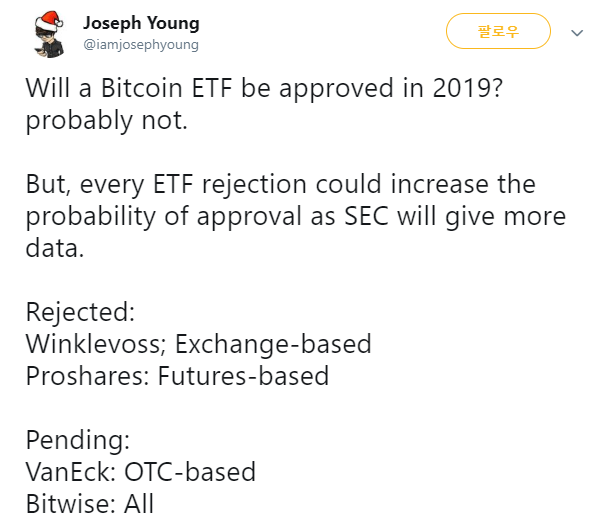
Task: Click the word "SEC" in the tweet
Action: [x=367, y=216]
